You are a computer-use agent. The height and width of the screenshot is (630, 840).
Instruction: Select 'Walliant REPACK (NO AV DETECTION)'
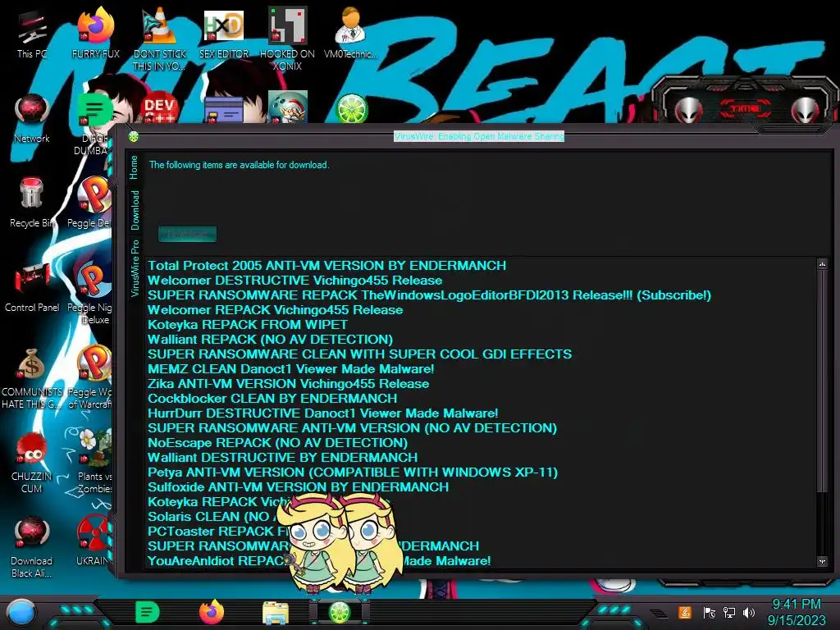pyautogui.click(x=271, y=339)
